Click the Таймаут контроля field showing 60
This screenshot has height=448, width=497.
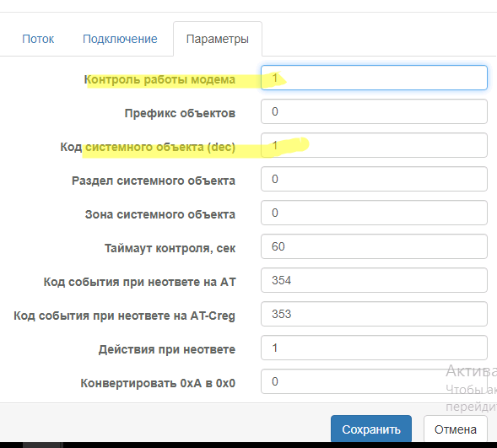pyautogui.click(x=374, y=246)
